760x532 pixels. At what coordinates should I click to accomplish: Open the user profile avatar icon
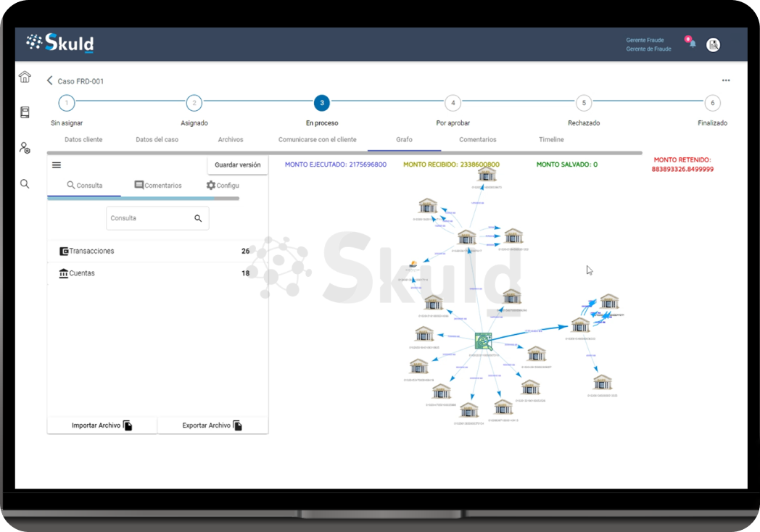point(713,45)
